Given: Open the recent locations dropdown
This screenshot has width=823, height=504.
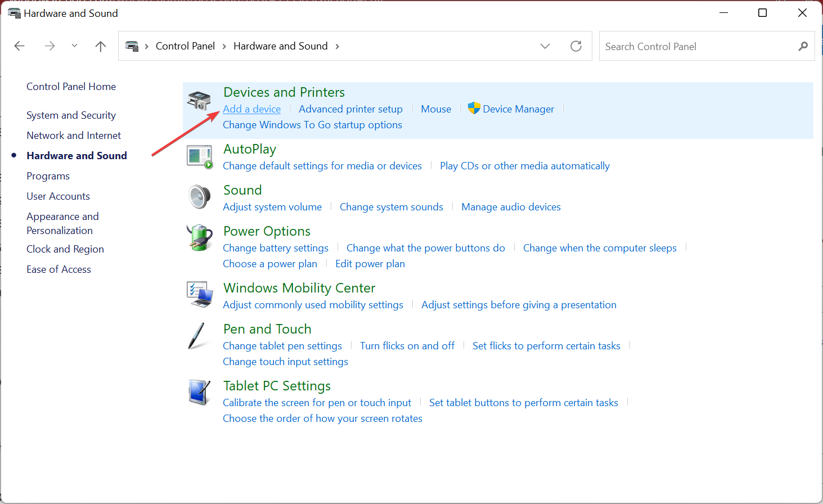Looking at the screenshot, I should tap(74, 46).
